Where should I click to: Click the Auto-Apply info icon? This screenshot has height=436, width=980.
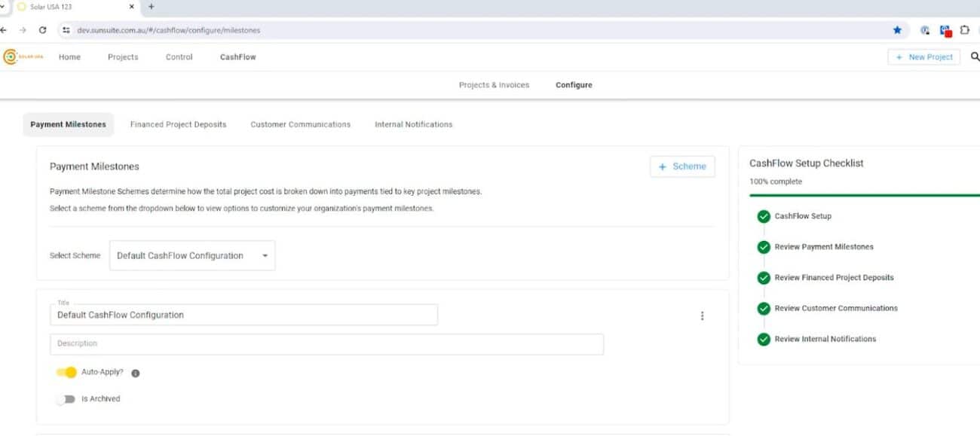click(x=136, y=373)
